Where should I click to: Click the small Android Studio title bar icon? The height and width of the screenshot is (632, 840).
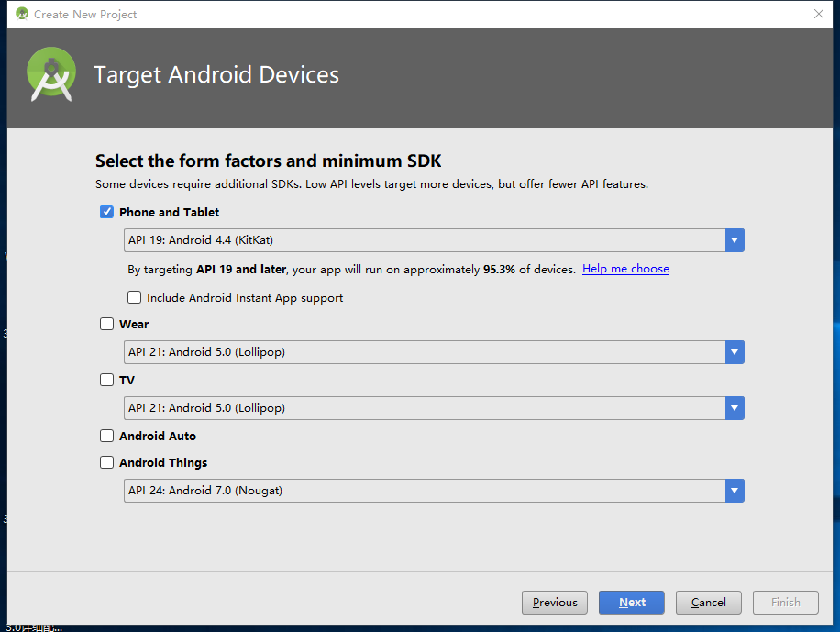pyautogui.click(x=22, y=14)
